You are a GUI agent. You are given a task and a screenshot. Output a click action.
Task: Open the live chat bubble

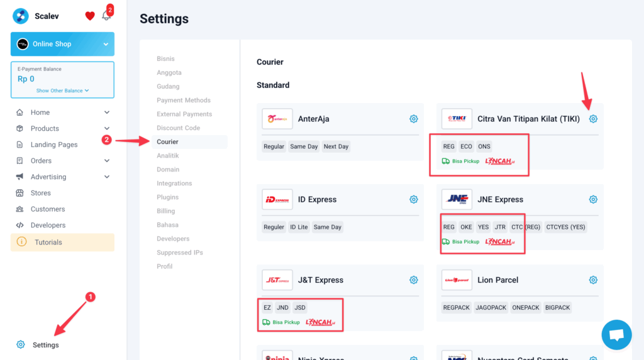616,334
